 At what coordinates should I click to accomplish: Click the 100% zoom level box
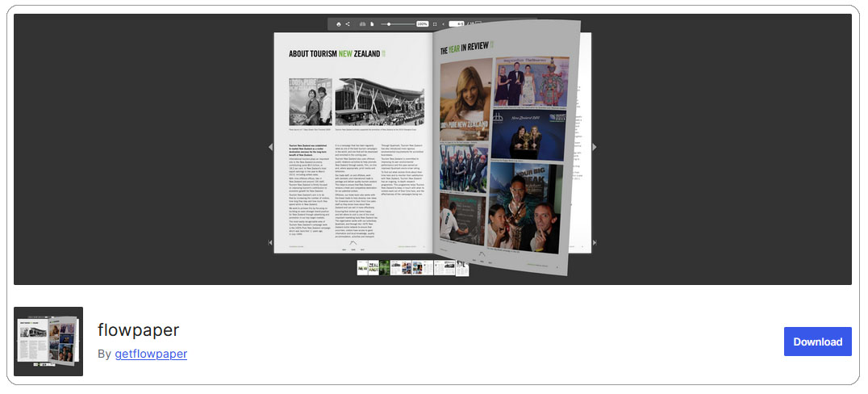[422, 24]
